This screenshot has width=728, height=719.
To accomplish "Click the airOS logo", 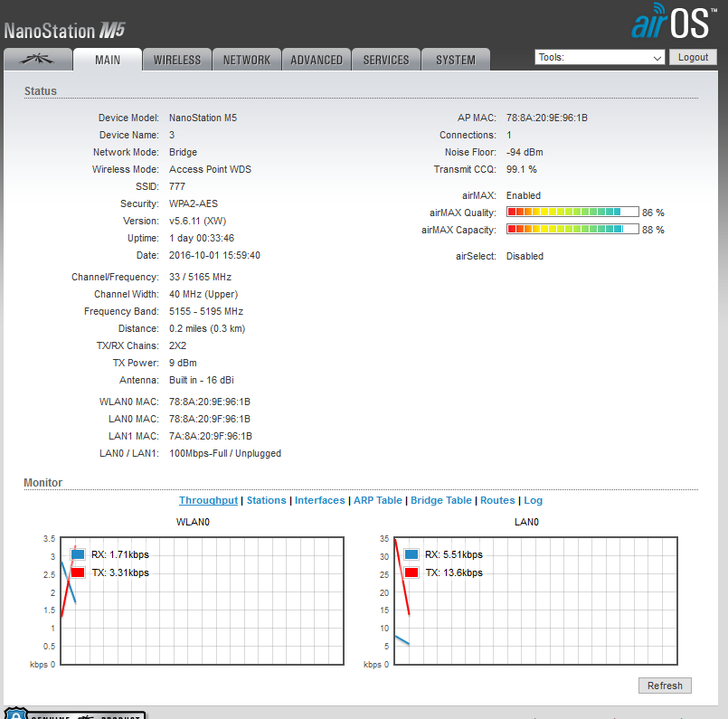I will point(673,22).
